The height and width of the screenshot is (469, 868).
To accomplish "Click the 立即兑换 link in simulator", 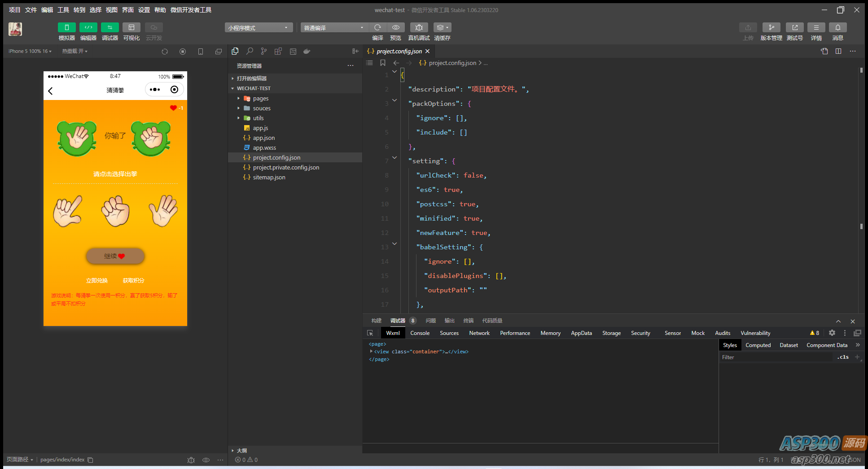I will click(x=97, y=281).
